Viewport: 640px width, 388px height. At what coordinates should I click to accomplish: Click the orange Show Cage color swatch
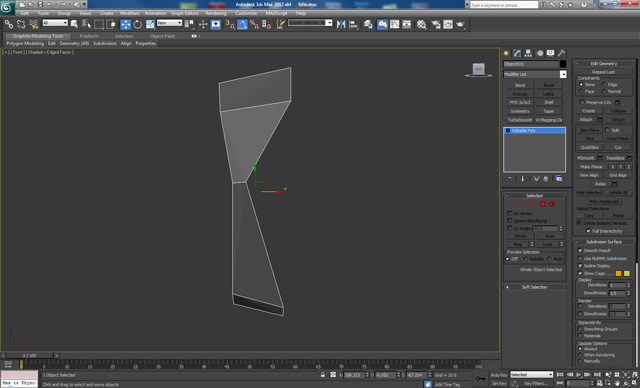click(618, 273)
